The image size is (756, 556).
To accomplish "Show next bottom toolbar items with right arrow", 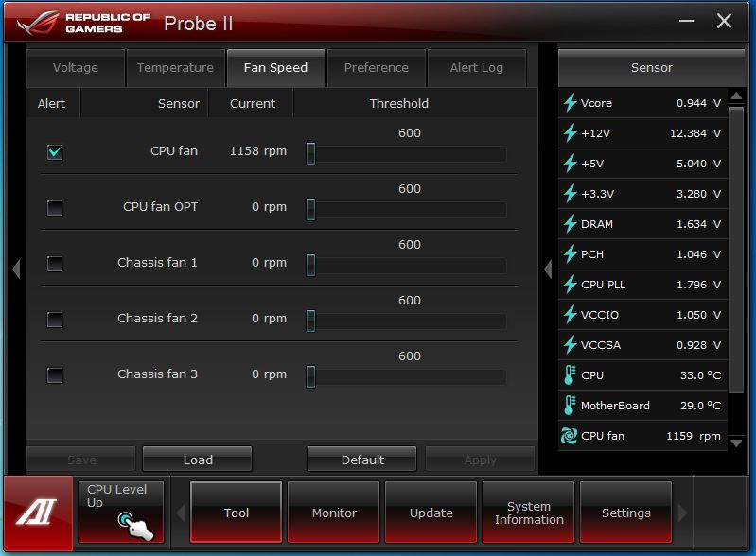I will pos(682,513).
